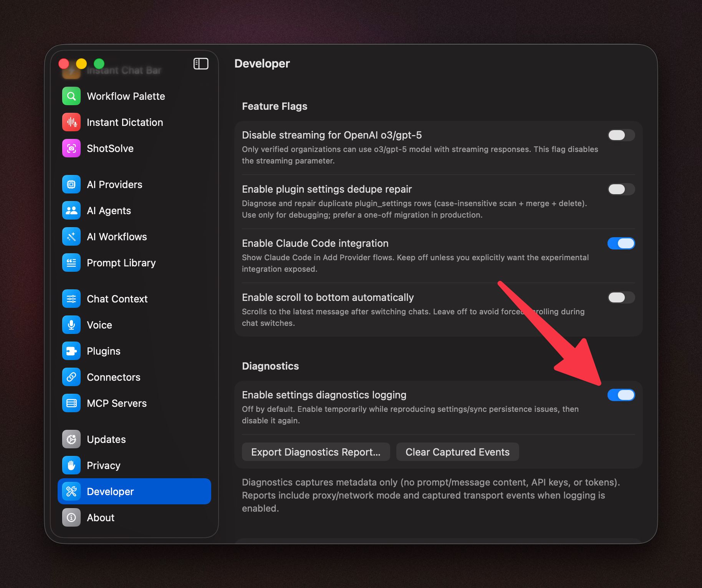Toggle Disable streaming for OpenAI o3/gpt-5

[x=621, y=135]
